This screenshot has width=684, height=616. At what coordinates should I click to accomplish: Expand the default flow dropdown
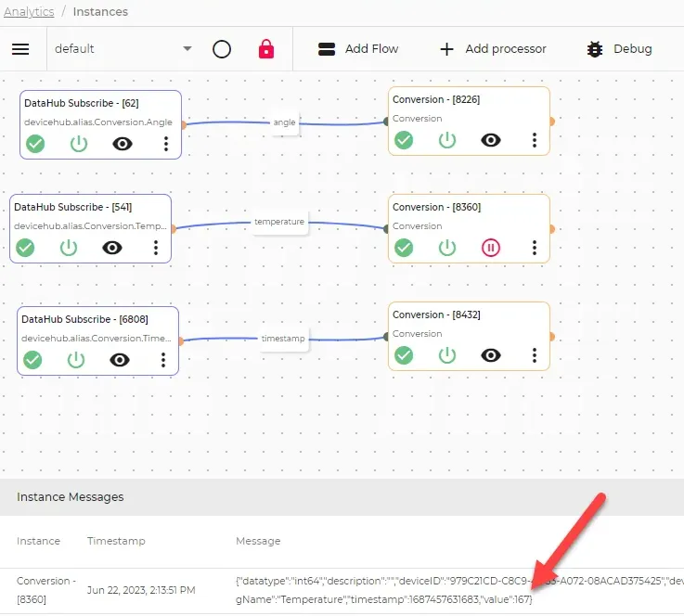123,49
